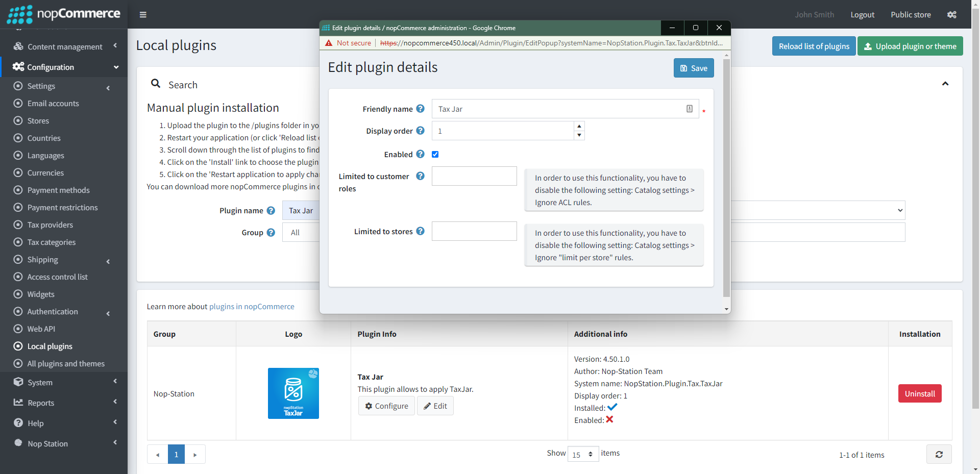Image resolution: width=980 pixels, height=474 pixels.
Task: Go to the previous page arrow
Action: (x=158, y=454)
